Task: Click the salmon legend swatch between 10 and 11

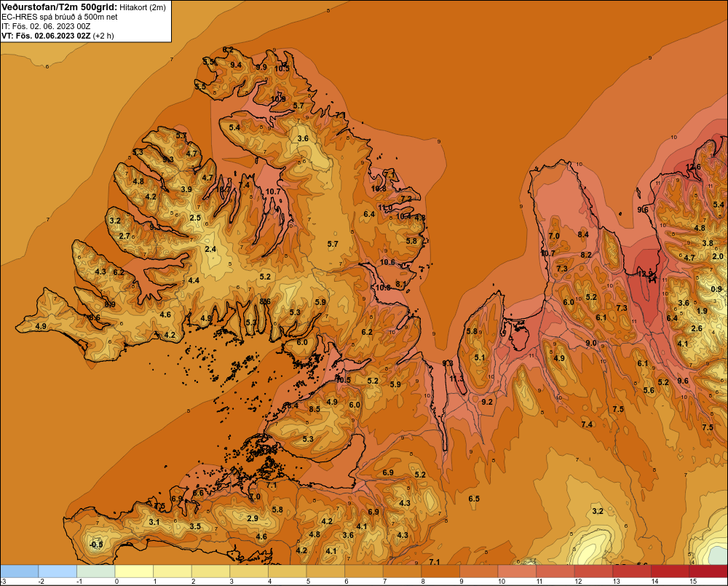Action: (517, 571)
